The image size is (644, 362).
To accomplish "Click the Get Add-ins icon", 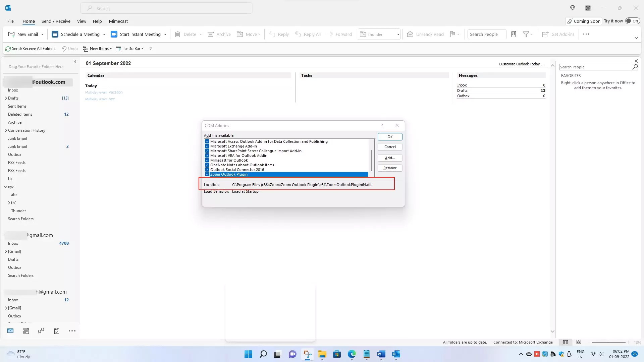I will coord(545,34).
